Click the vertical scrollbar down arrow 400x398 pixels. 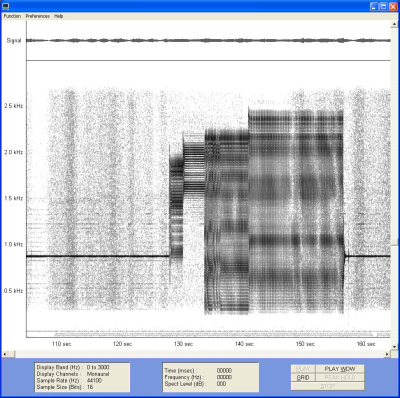(x=395, y=347)
